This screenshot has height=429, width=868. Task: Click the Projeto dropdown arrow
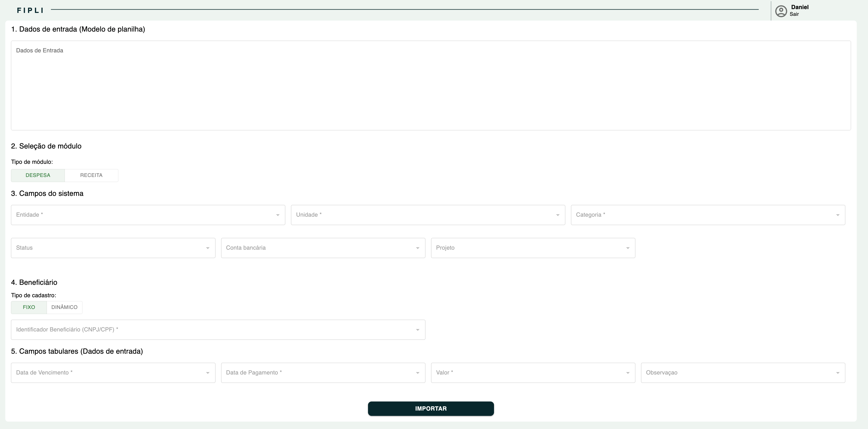(627, 248)
